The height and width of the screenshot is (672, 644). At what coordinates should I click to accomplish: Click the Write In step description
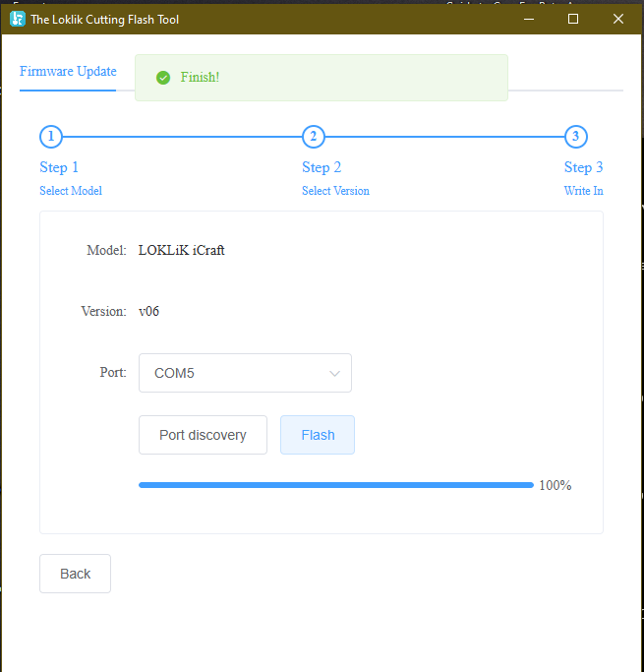(x=584, y=191)
